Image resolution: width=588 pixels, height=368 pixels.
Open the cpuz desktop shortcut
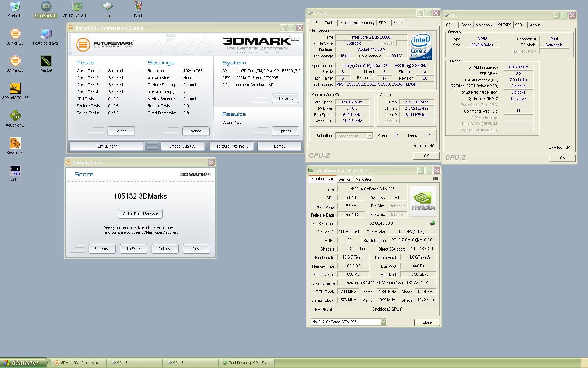(x=107, y=9)
